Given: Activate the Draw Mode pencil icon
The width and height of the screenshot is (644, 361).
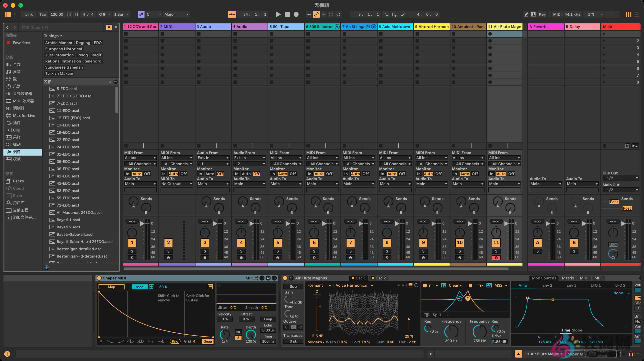Looking at the screenshot, I should click(526, 14).
